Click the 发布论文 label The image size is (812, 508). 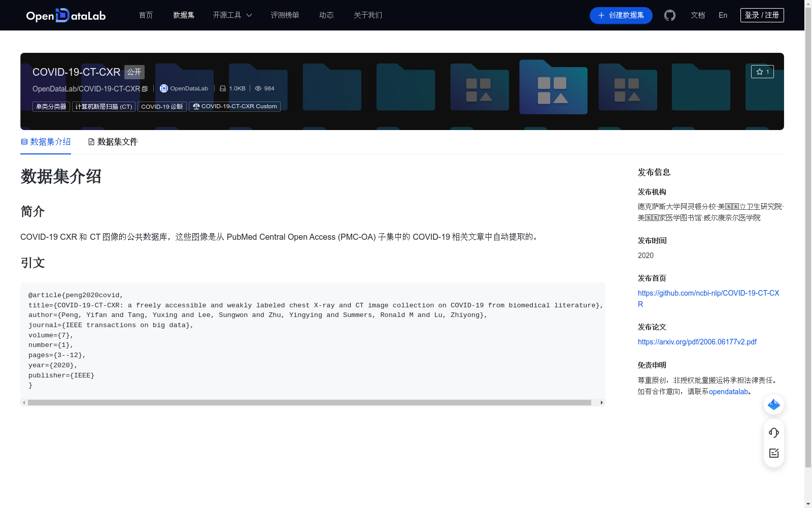(x=652, y=327)
